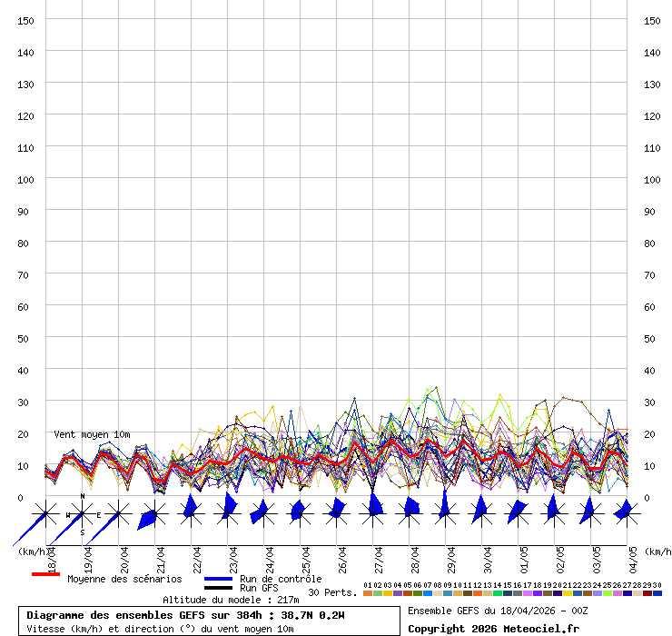Click the 30/04 date label on the axis

(489, 557)
